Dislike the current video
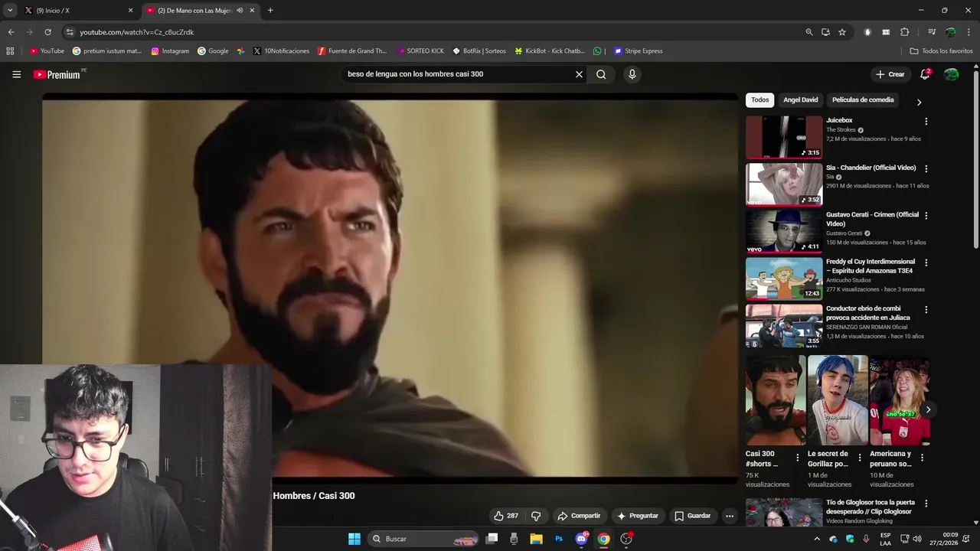The width and height of the screenshot is (980, 551). pyautogui.click(x=536, y=516)
